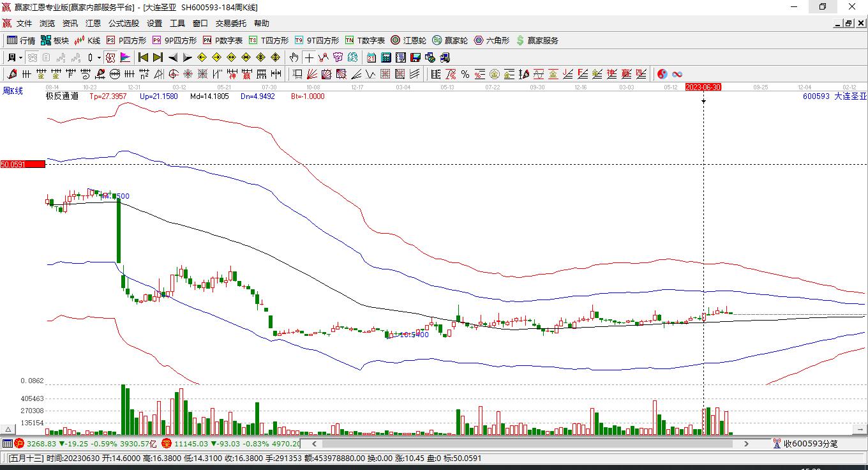Open the 窗口 menu
The width and height of the screenshot is (868, 470).
[200, 24]
